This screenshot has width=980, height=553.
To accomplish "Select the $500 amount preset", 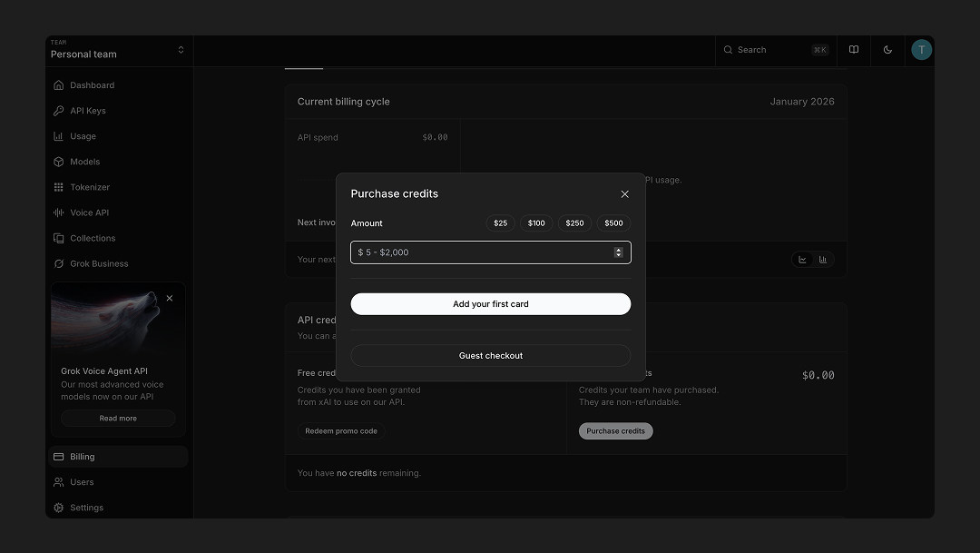I will coord(613,223).
